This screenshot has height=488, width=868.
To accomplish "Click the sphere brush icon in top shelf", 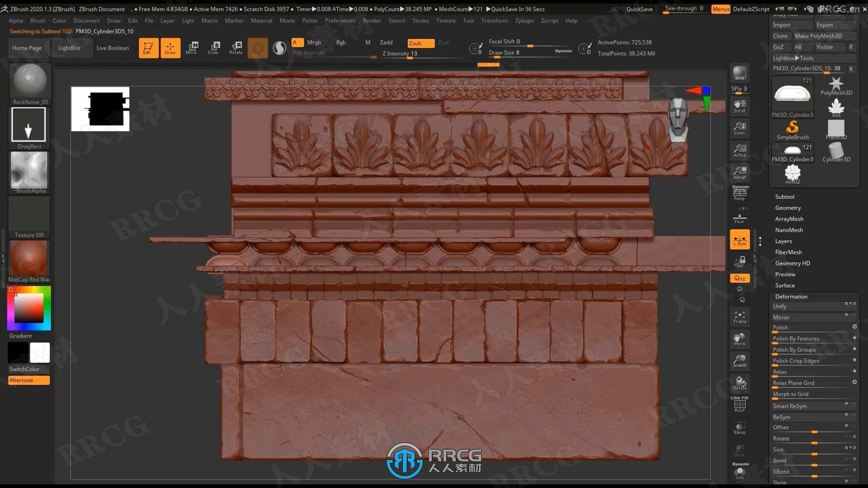I will point(258,48).
